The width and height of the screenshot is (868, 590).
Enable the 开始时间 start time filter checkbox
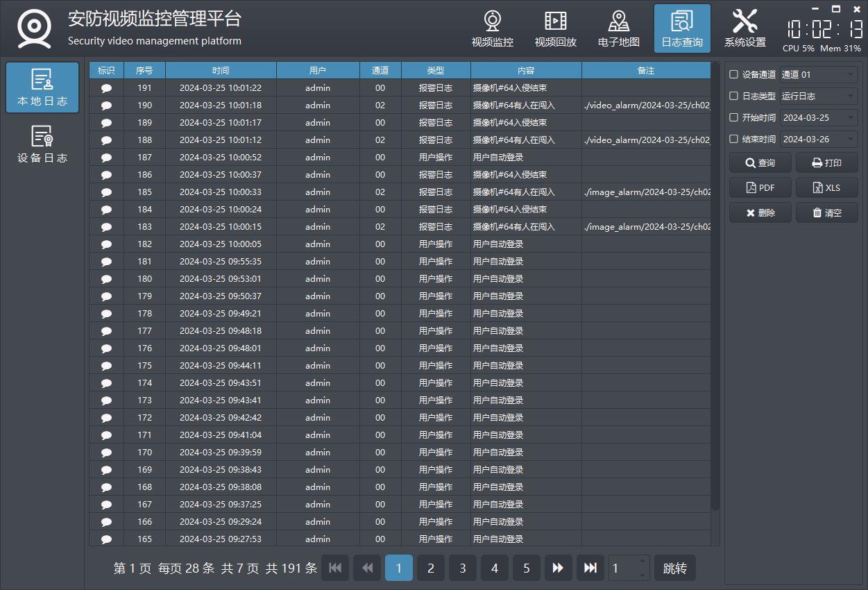[734, 117]
